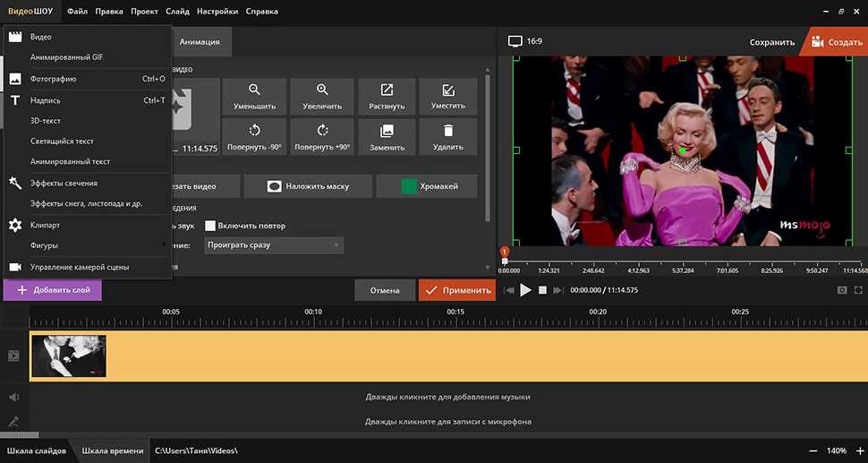The width and height of the screenshot is (868, 463).
Task: Click the green Хромакей color swatch
Action: [409, 186]
